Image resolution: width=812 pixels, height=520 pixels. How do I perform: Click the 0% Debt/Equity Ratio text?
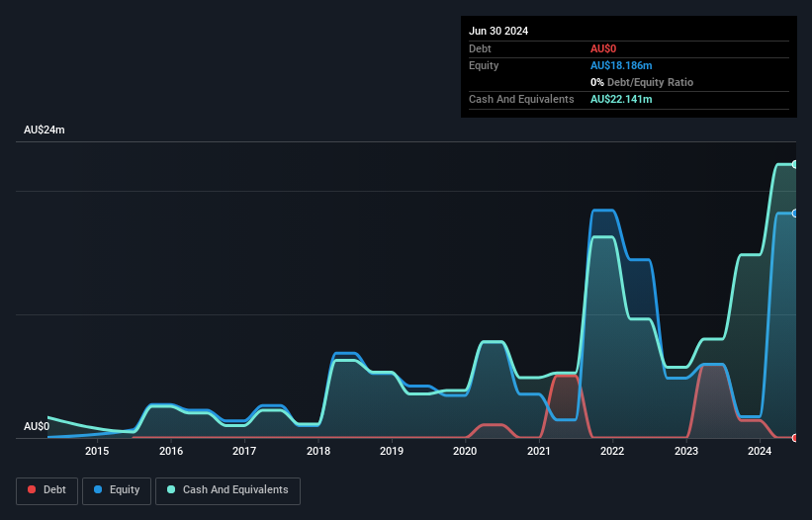[642, 82]
